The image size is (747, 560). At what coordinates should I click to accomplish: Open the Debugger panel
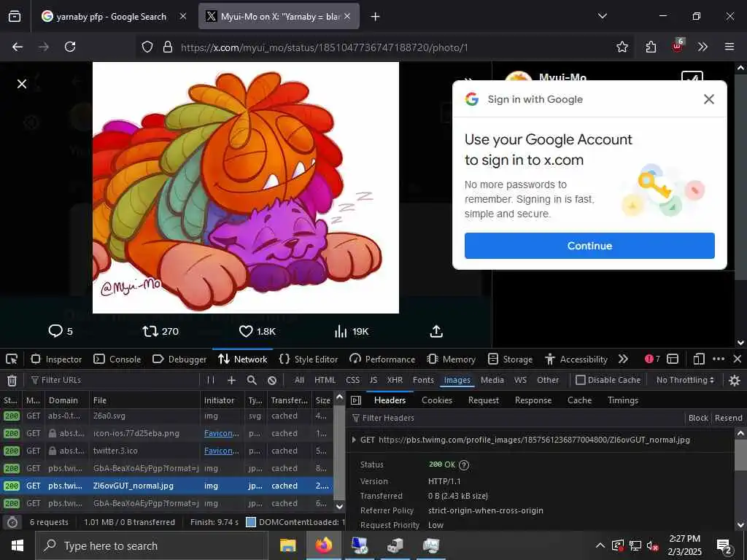pos(179,359)
